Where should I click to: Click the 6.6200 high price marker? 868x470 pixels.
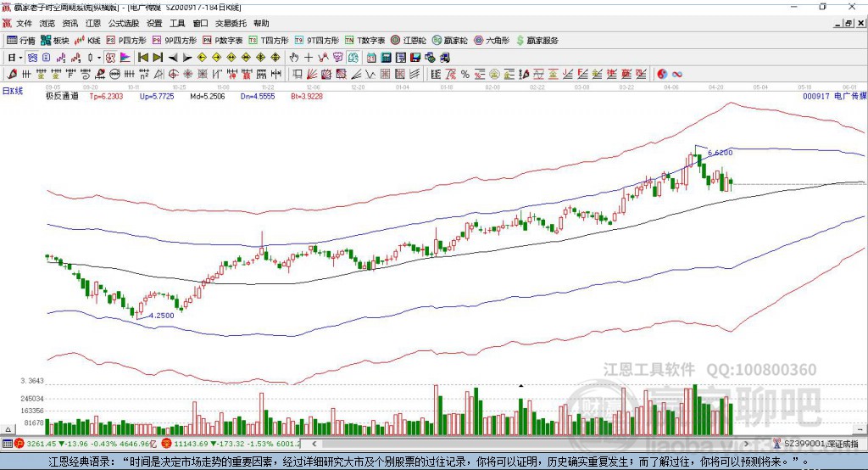721,153
